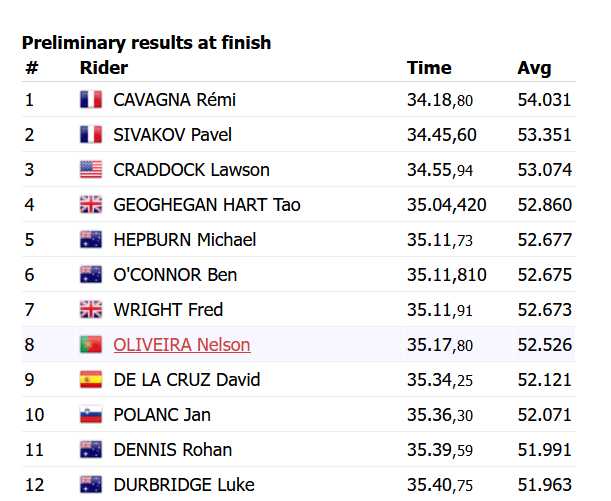Screen dimensions: 611x501
Task: Click the Rider column header
Action: [x=103, y=68]
